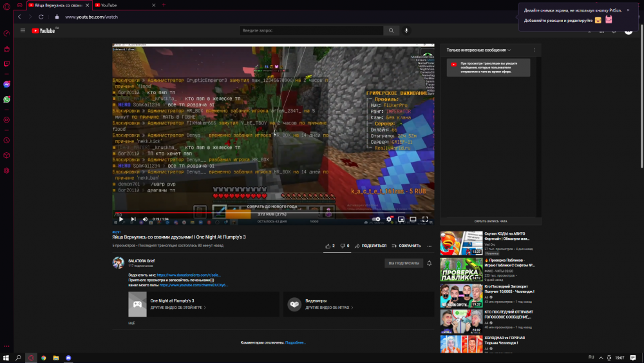Image resolution: width=644 pixels, height=363 pixels.
Task: Open the donationalerts link in description
Action: coord(189,275)
